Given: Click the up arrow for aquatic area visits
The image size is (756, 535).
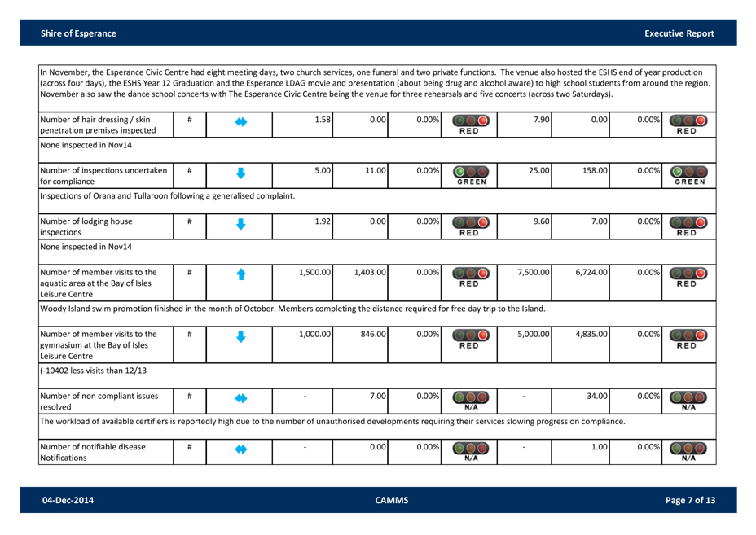Looking at the screenshot, I should click(x=240, y=276).
